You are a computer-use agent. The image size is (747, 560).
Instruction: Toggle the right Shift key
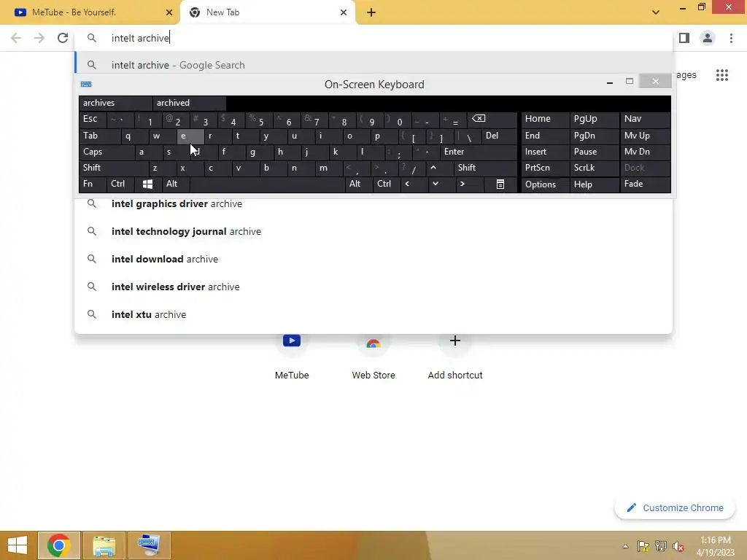click(x=485, y=168)
